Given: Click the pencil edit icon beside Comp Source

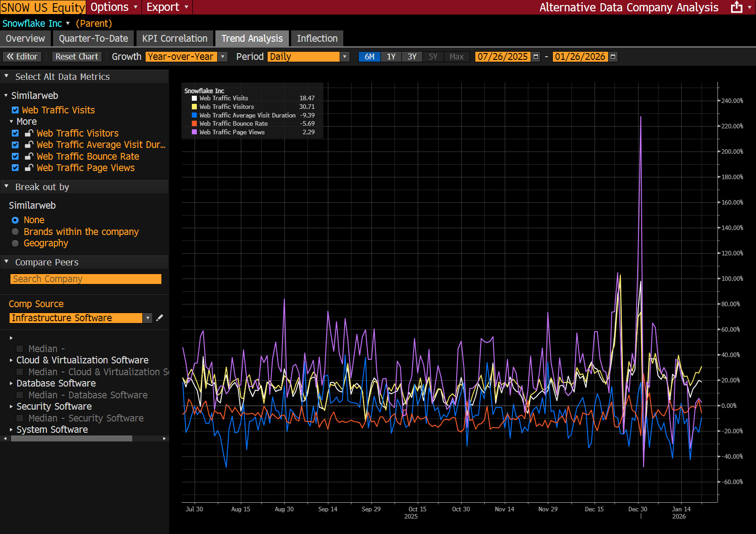Looking at the screenshot, I should [160, 318].
